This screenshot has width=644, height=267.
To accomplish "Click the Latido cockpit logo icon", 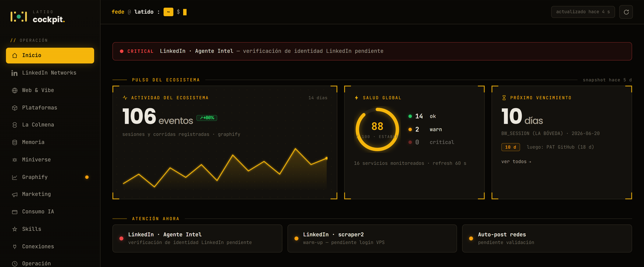I will click(x=19, y=16).
